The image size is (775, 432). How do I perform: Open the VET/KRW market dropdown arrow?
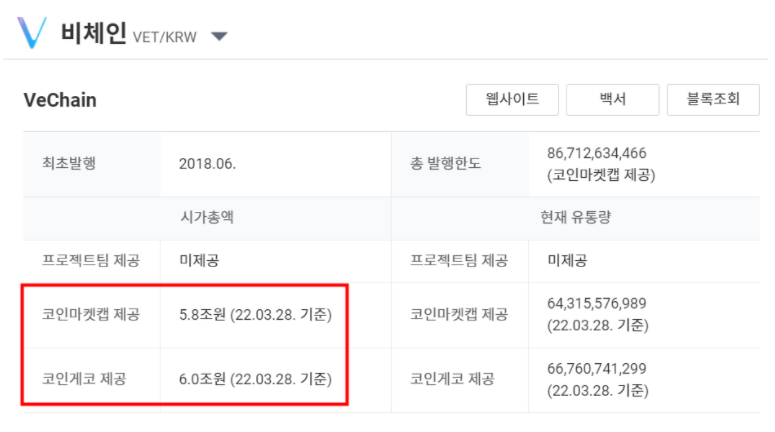tap(219, 36)
